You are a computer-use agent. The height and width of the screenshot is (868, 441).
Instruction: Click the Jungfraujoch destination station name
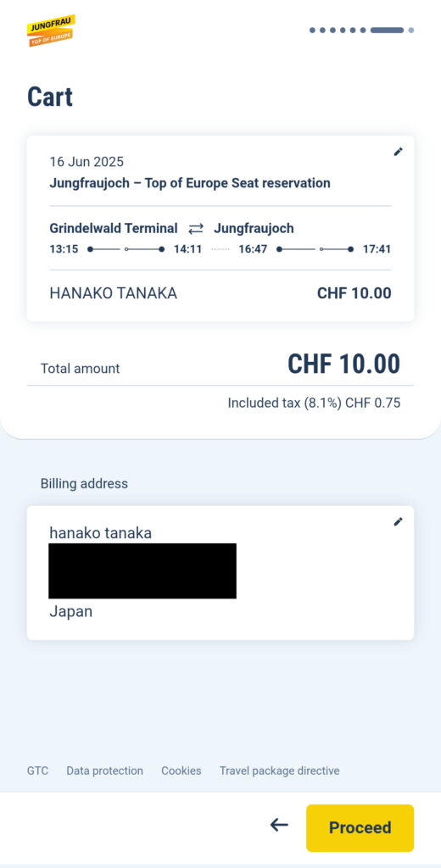254,228
